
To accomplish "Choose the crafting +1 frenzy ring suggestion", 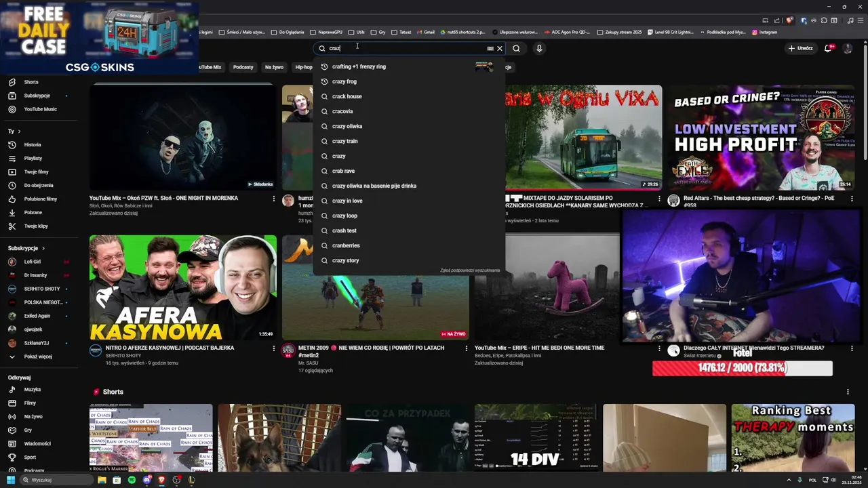I will click(409, 66).
